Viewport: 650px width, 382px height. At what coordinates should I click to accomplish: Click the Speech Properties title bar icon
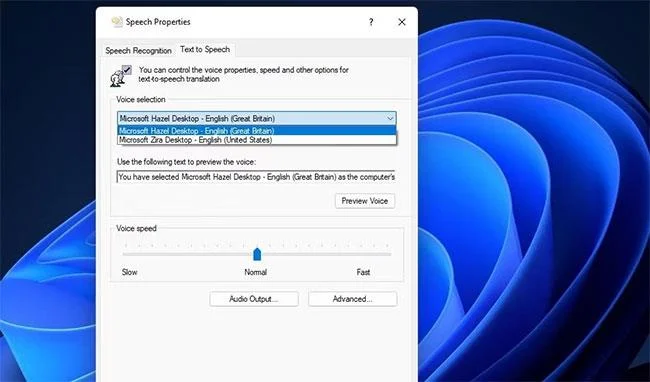pyautogui.click(x=117, y=22)
